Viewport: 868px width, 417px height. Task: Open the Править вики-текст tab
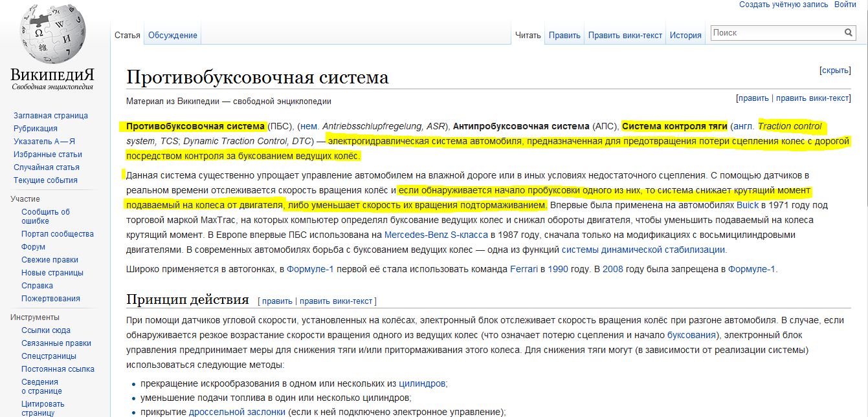coord(625,35)
